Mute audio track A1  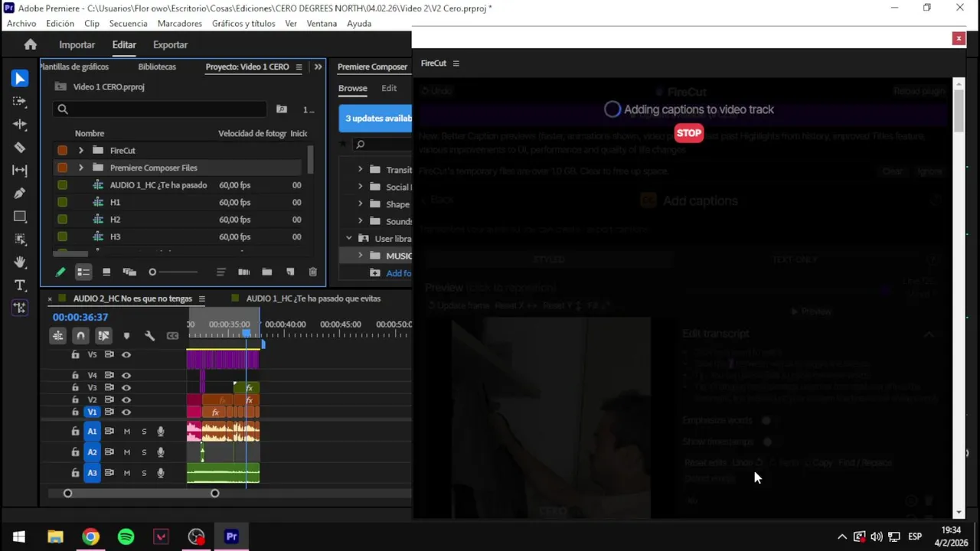click(127, 432)
